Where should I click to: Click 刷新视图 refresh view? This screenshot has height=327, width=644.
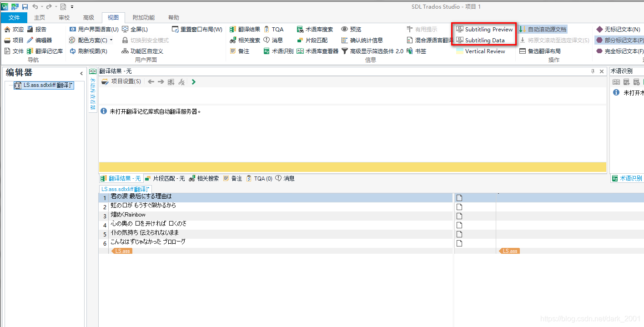88,51
